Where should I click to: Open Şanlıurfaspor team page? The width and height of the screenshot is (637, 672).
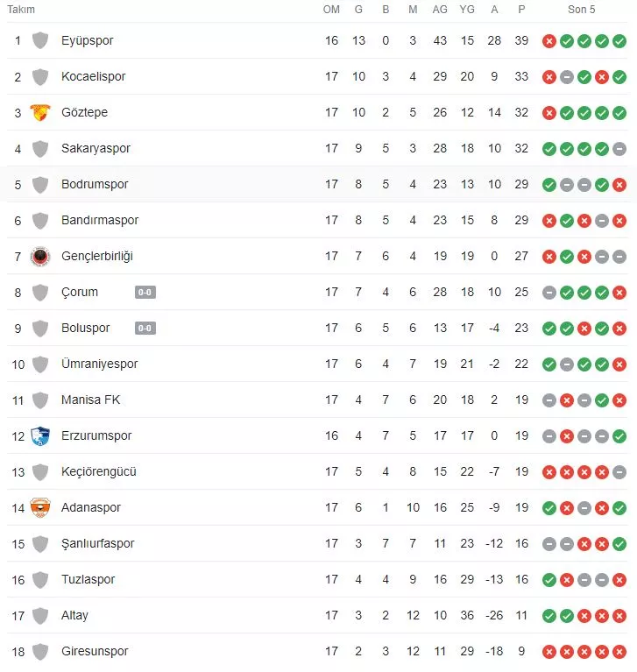pyautogui.click(x=98, y=544)
